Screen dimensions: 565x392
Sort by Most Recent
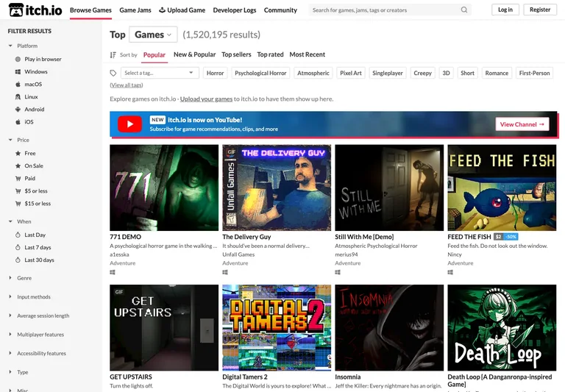308,54
